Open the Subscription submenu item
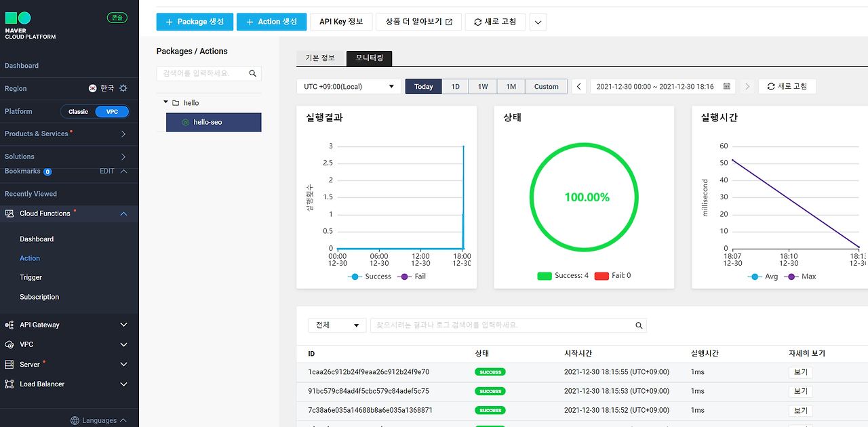Screen dimensions: 868x427 pos(39,297)
